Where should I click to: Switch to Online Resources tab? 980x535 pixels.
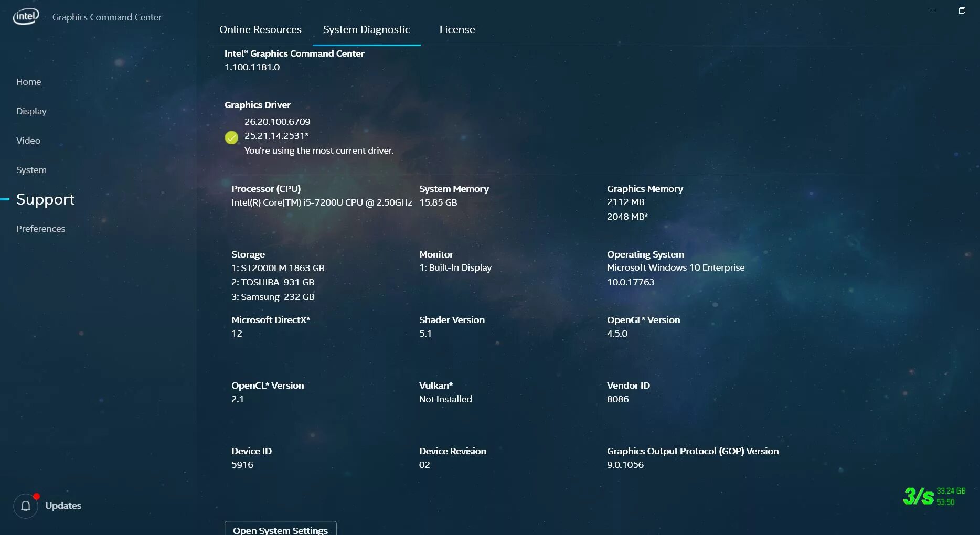click(260, 29)
